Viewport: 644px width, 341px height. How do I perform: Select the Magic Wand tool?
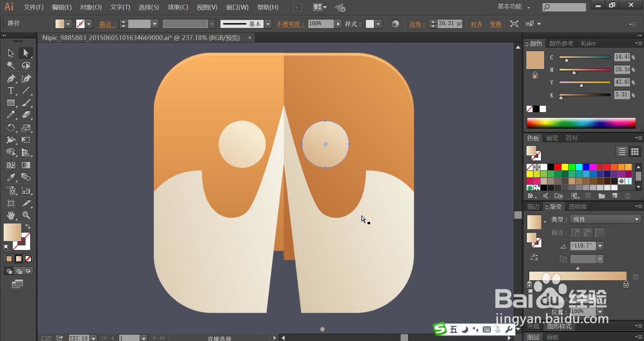(x=11, y=65)
